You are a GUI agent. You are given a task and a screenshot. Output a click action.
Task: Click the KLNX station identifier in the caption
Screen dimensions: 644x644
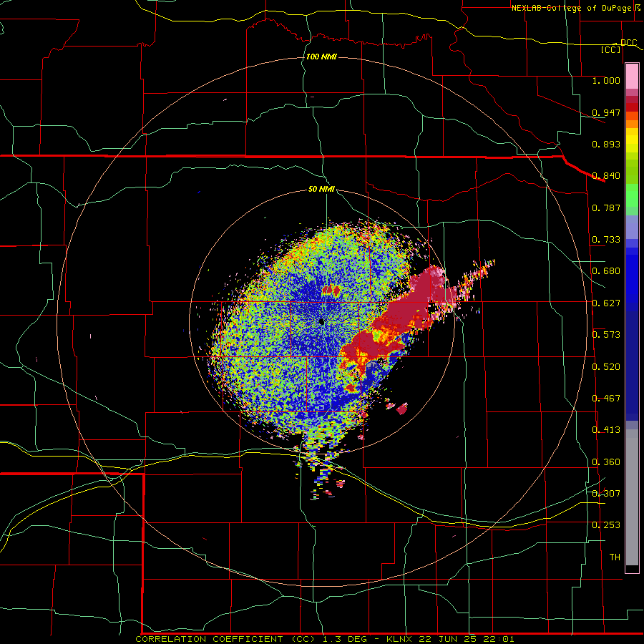click(x=401, y=639)
